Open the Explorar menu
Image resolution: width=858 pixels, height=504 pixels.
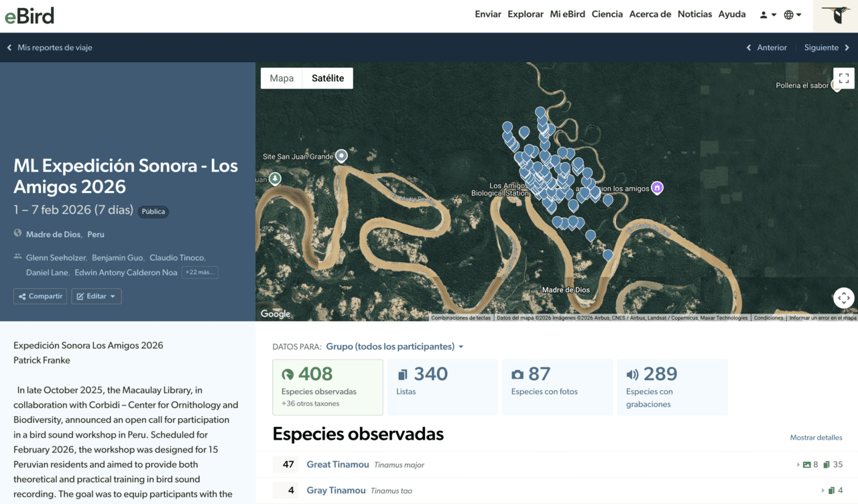525,14
